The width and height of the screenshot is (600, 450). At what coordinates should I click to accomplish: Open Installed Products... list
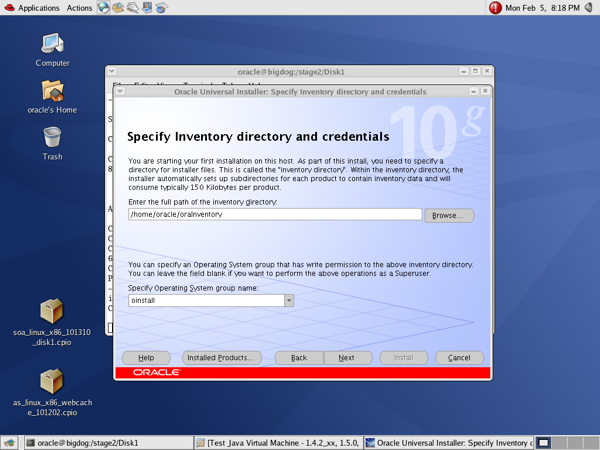[222, 358]
